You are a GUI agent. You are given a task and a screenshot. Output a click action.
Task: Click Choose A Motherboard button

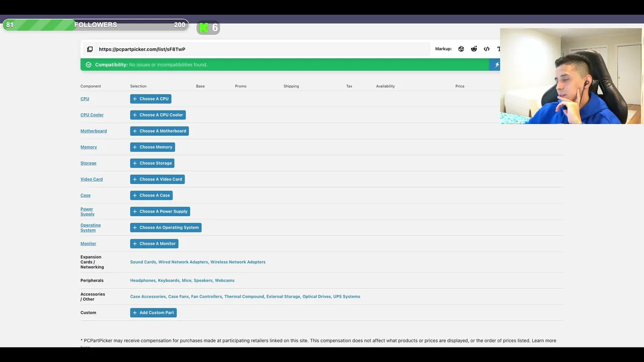[x=159, y=131]
